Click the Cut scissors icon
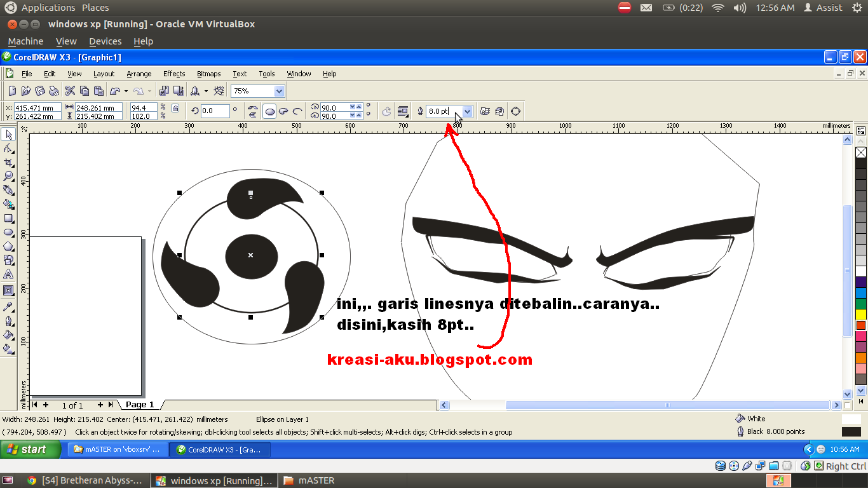The height and width of the screenshot is (488, 868). (71, 91)
